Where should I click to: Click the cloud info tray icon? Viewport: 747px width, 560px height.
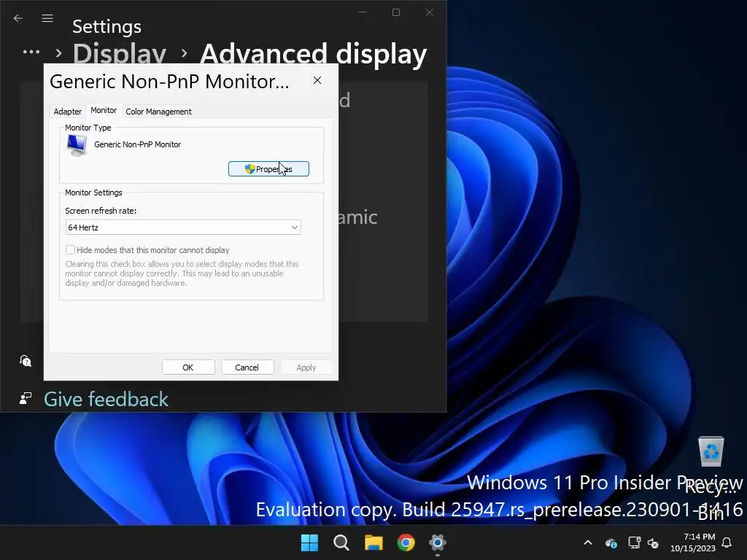[x=611, y=542]
